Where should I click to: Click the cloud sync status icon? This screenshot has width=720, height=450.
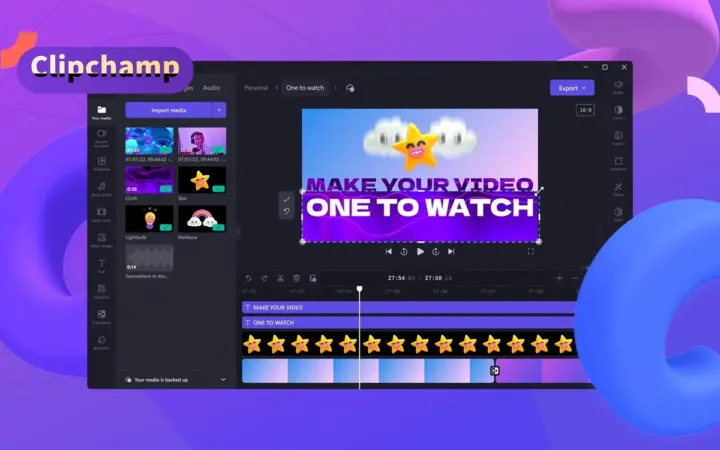click(350, 88)
